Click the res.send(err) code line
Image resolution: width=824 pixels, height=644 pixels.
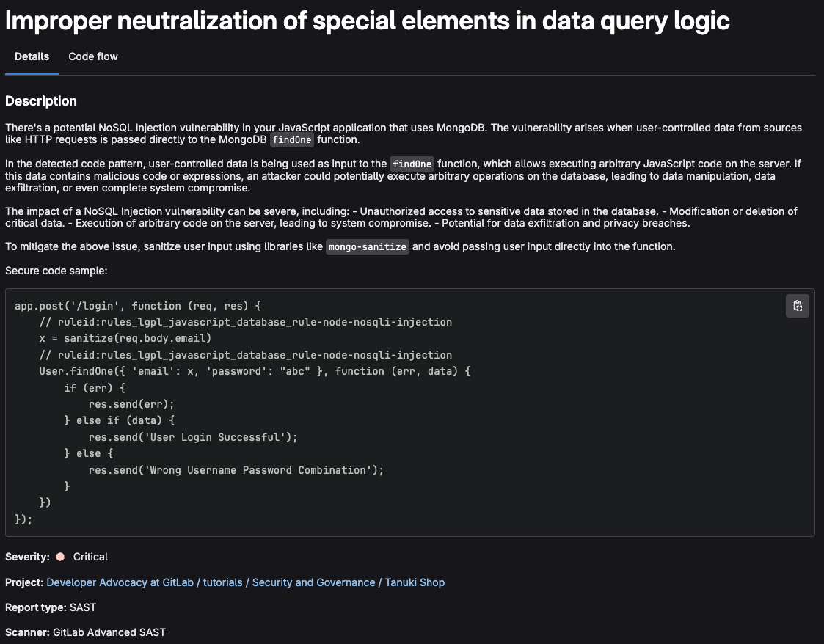point(131,404)
